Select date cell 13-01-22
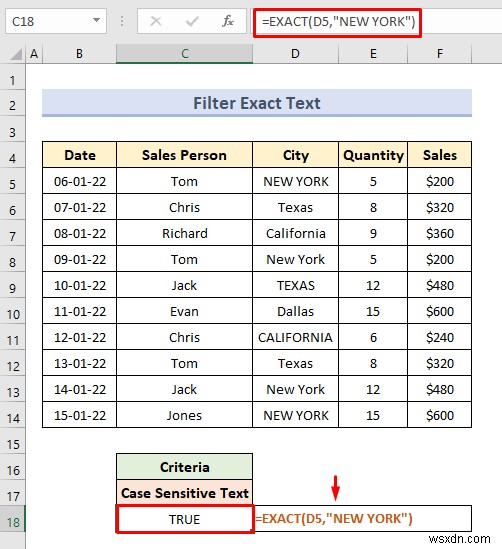The height and width of the screenshot is (549, 502). pos(79,363)
